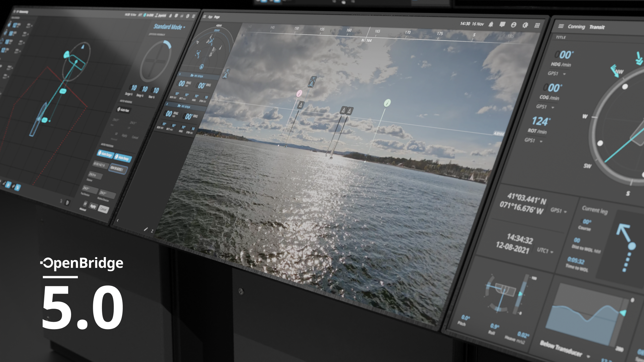Screen dimensions: 644x362
Task: Click the pink info marker in camera view
Action: click(299, 93)
